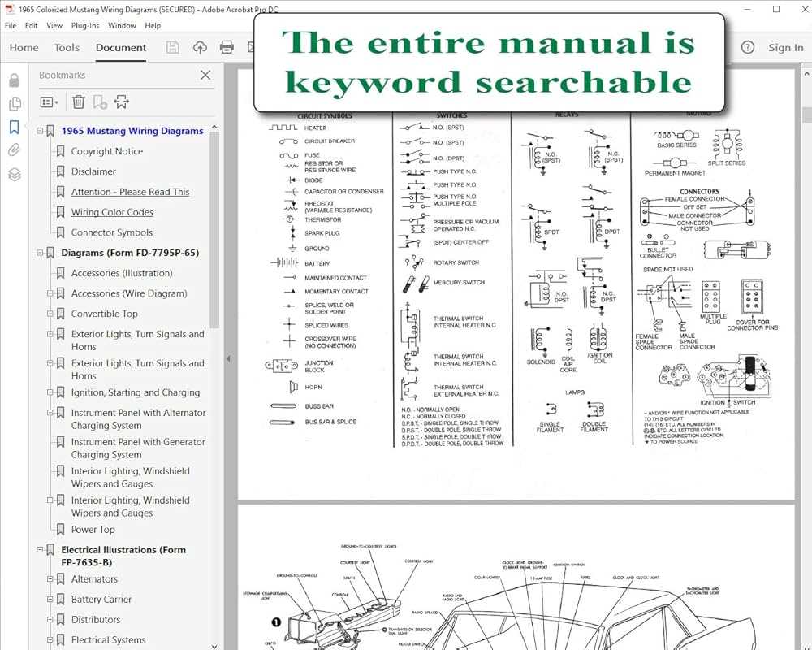Image resolution: width=812 pixels, height=650 pixels.
Task: Open the Power Top bookmark
Action: coord(93,529)
